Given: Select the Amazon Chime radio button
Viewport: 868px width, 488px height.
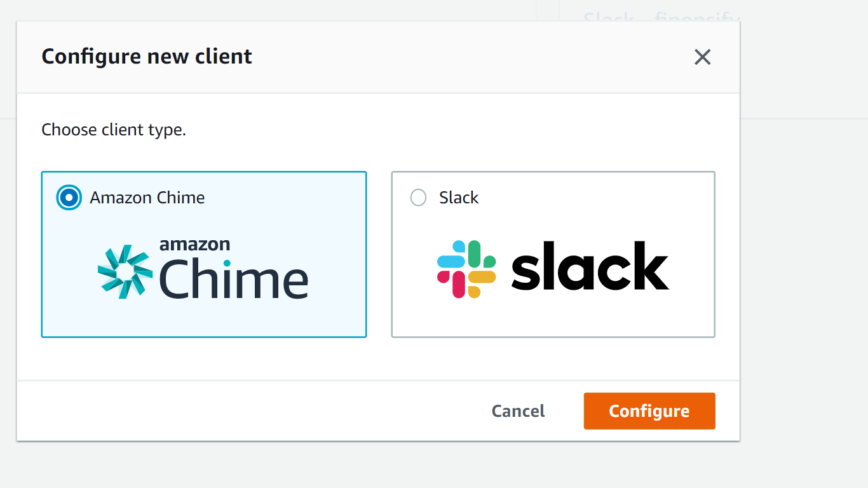Looking at the screenshot, I should (69, 198).
